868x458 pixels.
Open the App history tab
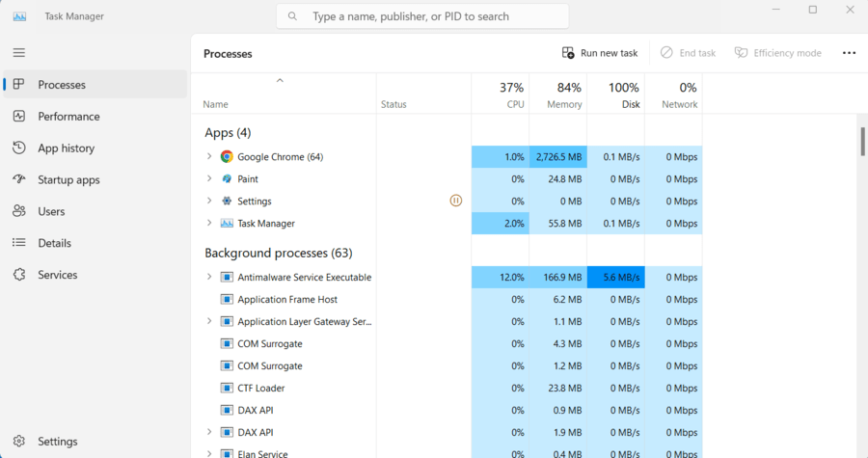point(66,148)
